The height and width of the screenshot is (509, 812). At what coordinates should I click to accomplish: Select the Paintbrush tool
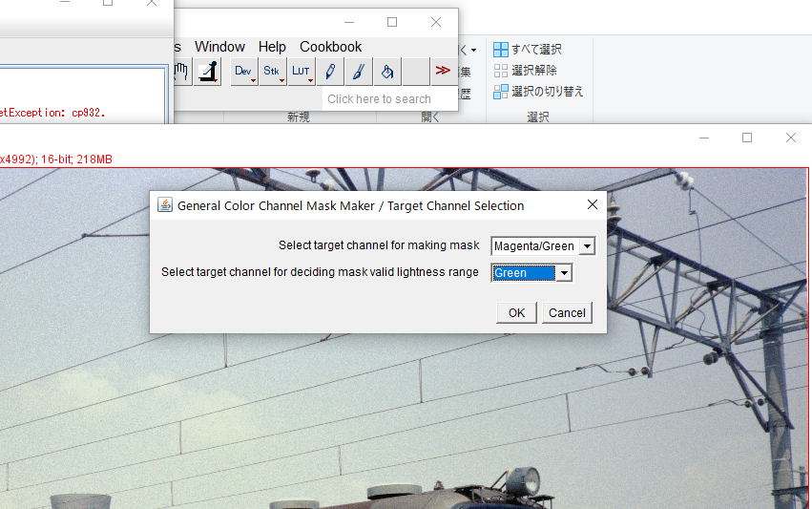359,71
